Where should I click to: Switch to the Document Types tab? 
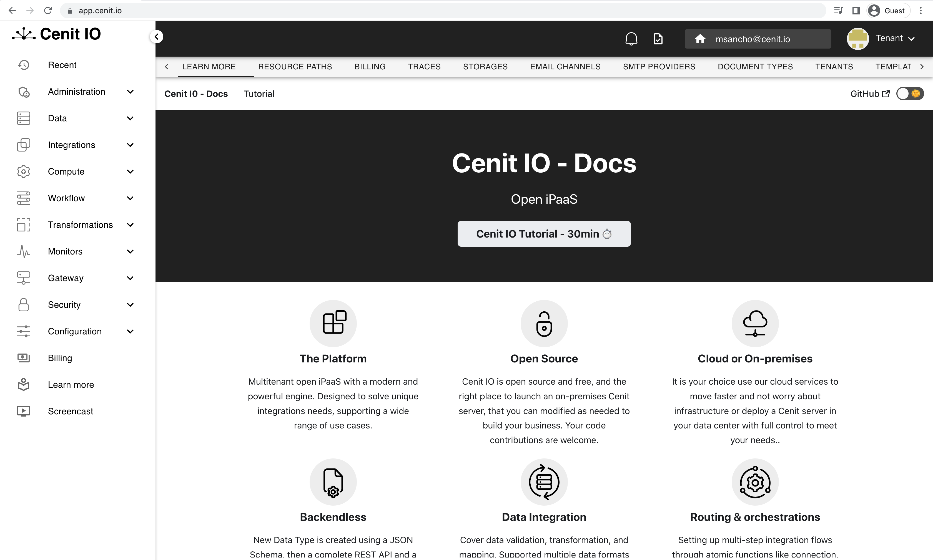coord(755,67)
